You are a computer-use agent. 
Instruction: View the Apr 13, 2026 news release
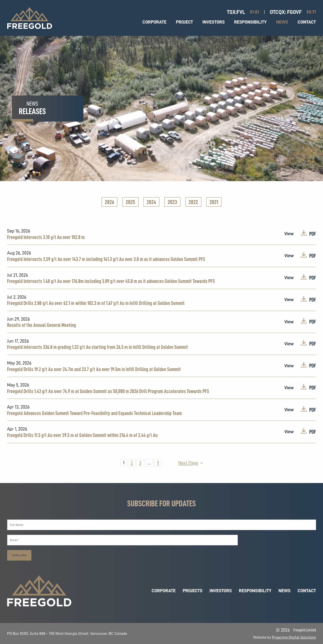(x=289, y=409)
